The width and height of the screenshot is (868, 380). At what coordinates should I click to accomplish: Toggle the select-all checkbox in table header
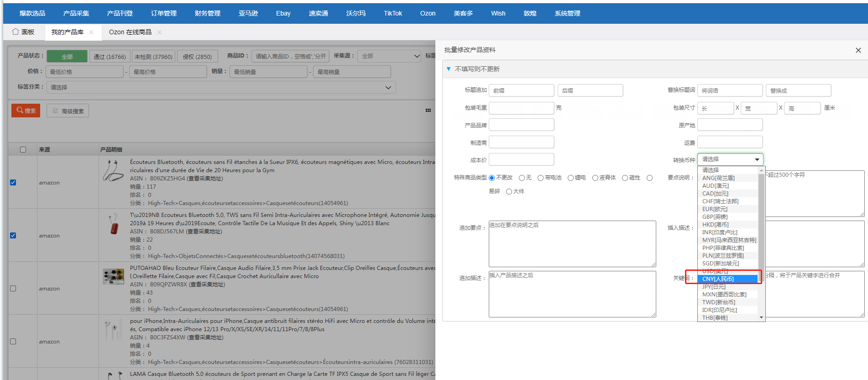23,149
